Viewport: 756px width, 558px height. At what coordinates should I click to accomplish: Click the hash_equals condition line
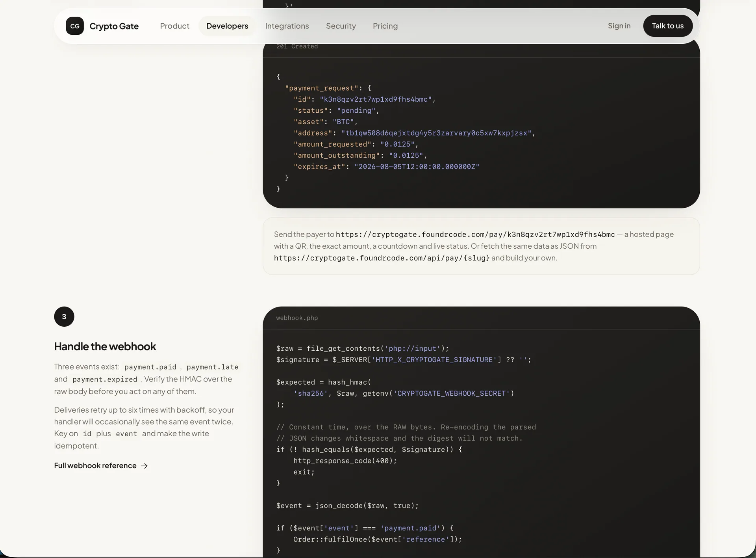[x=369, y=450]
